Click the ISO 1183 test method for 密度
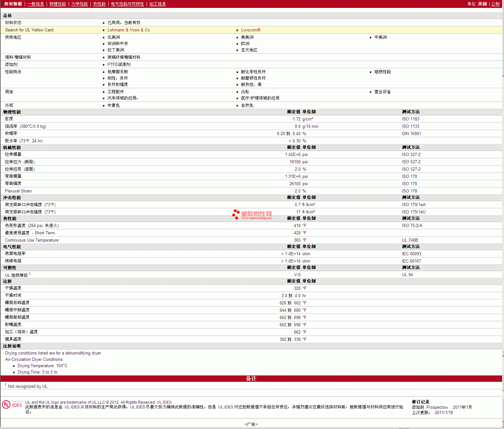Image resolution: width=504 pixels, height=429 pixels. point(411,119)
